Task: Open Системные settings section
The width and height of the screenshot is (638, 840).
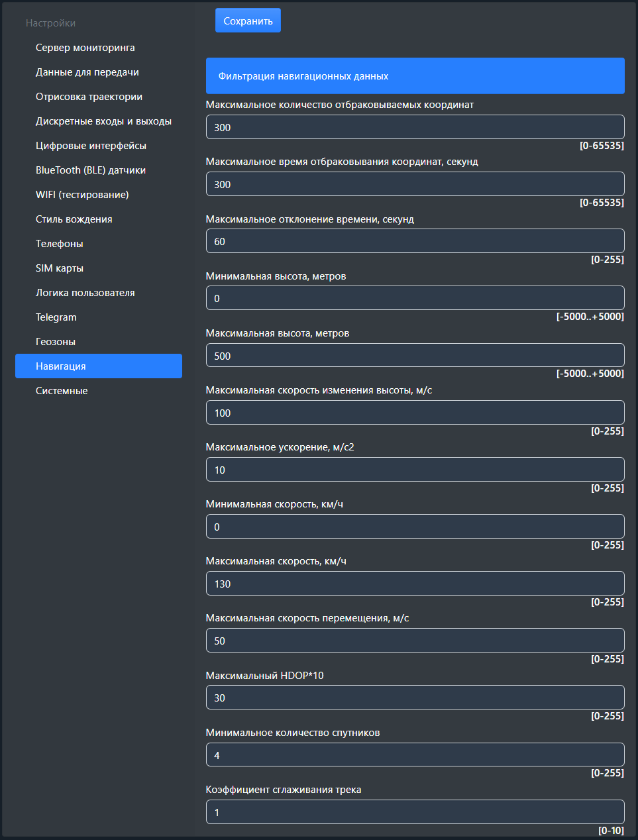Action: pos(61,391)
